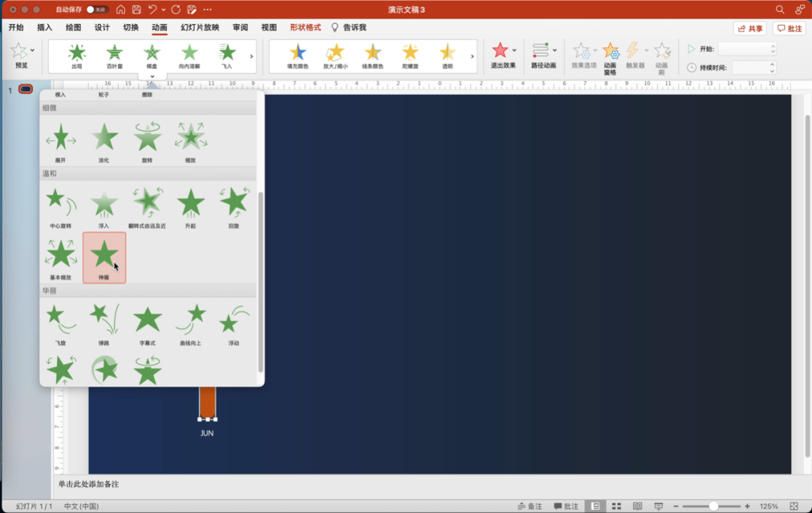Switch to slide sorter view icon
The height and width of the screenshot is (513, 812).
(617, 506)
